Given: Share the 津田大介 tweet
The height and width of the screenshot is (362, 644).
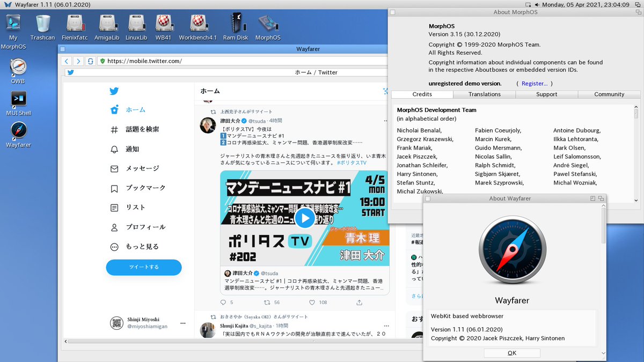Looking at the screenshot, I should pyautogui.click(x=358, y=302).
